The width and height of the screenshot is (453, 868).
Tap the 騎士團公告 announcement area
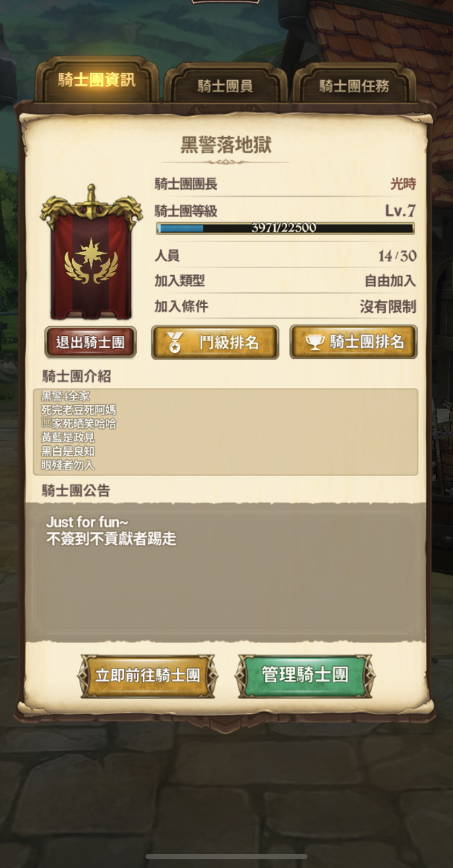click(225, 572)
